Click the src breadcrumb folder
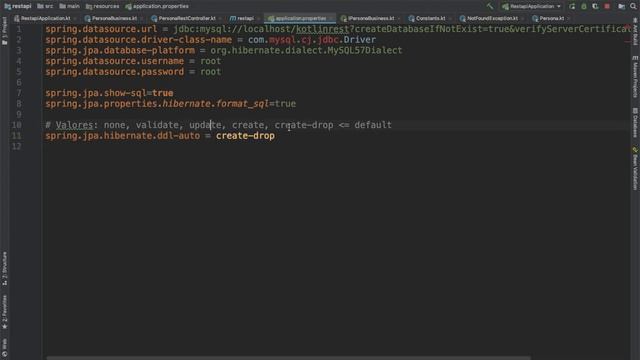640x360 pixels. pyautogui.click(x=45, y=6)
